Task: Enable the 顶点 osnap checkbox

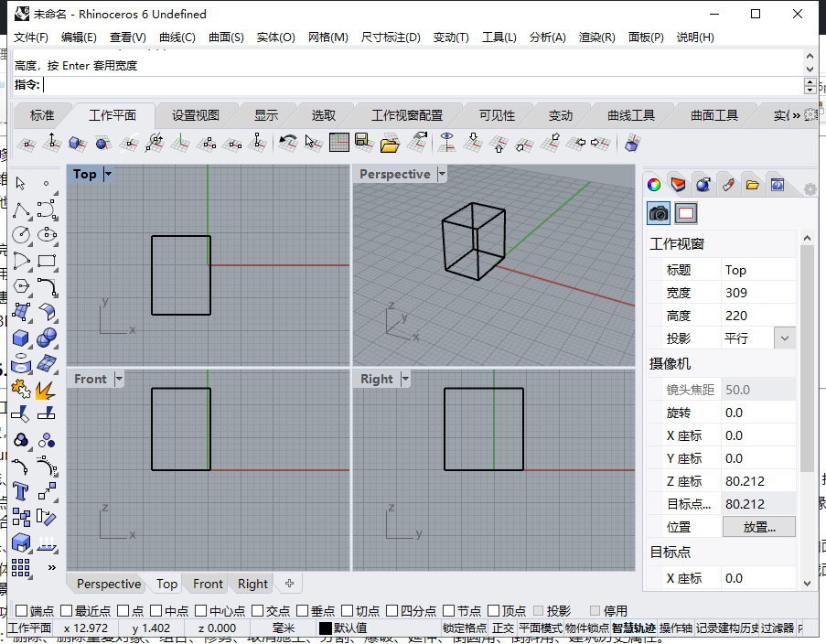Action: [494, 611]
